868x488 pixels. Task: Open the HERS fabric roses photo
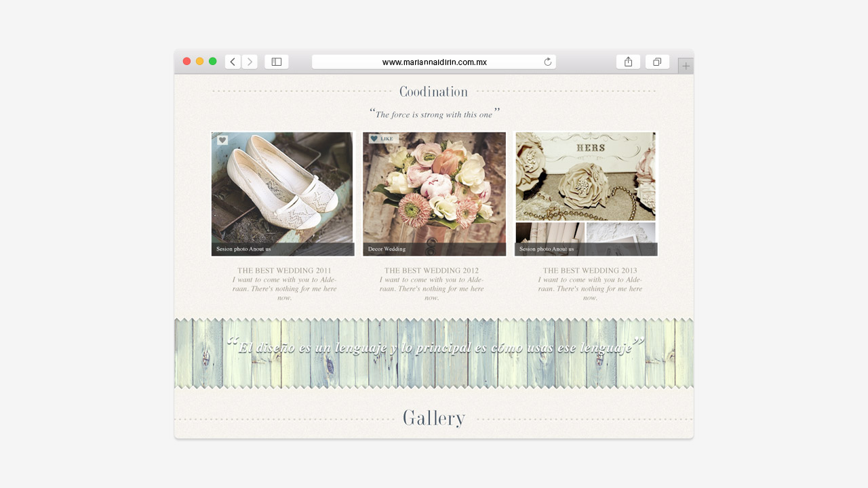click(585, 176)
